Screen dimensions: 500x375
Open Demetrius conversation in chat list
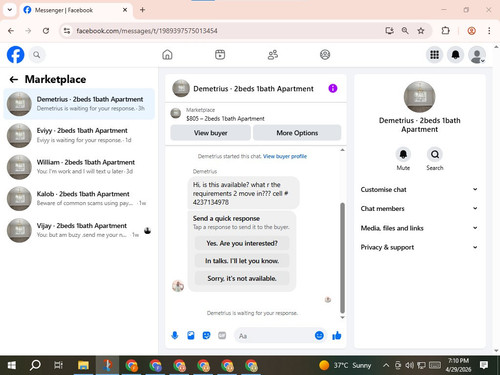79,104
